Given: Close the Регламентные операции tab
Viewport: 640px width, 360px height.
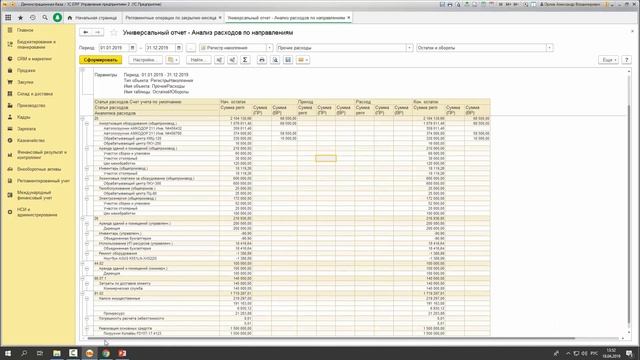Looking at the screenshot, I should pyautogui.click(x=220, y=18).
